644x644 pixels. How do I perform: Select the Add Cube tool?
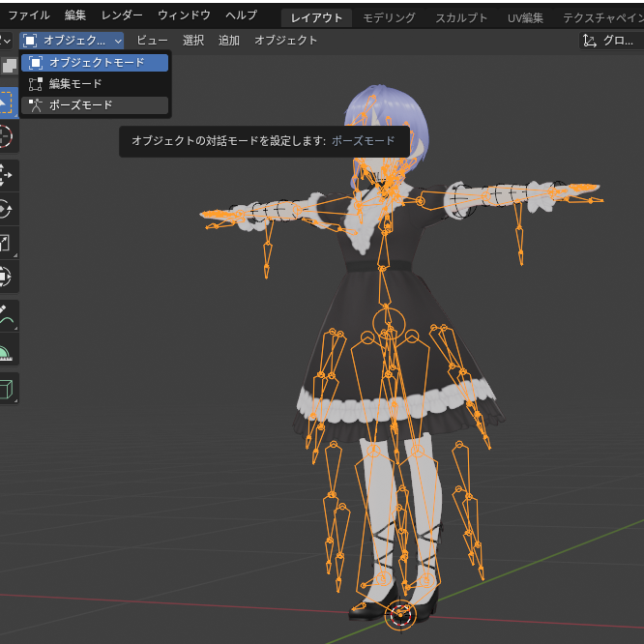(x=7, y=389)
